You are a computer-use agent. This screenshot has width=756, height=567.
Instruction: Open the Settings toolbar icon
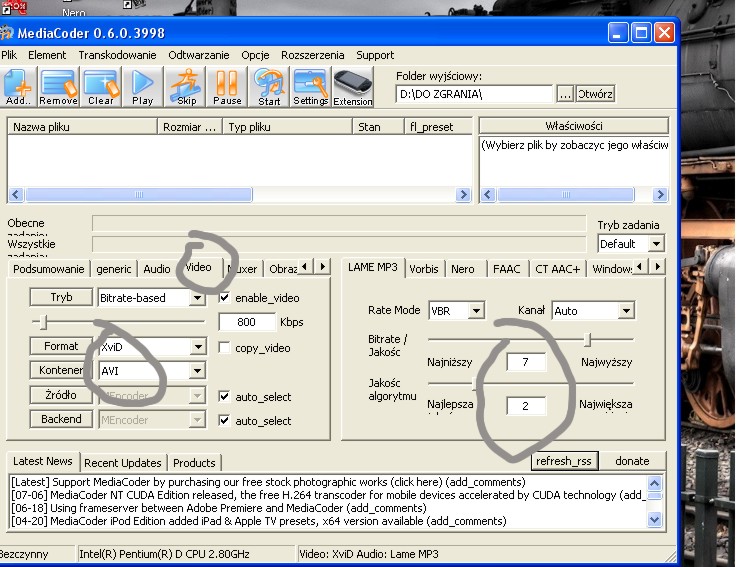click(x=310, y=87)
